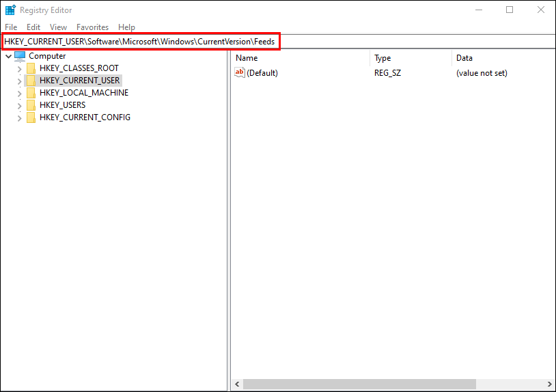
Task: Open the View menu
Action: pos(58,27)
